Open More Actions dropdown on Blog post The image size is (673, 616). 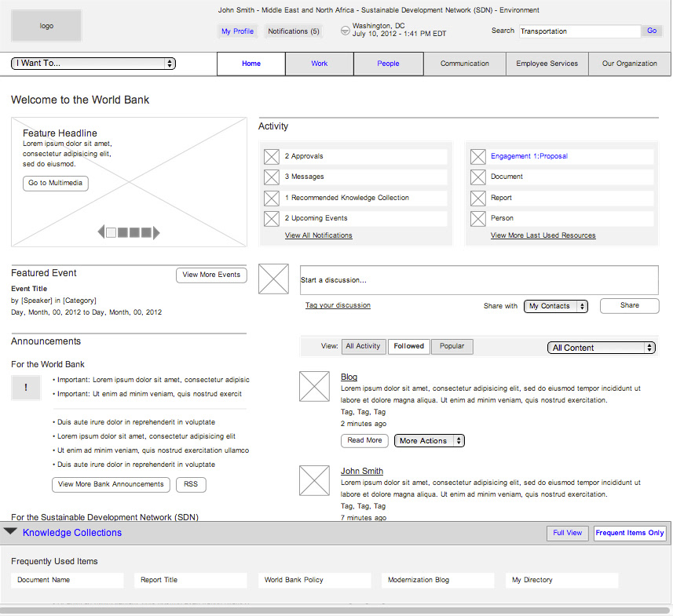coord(430,440)
